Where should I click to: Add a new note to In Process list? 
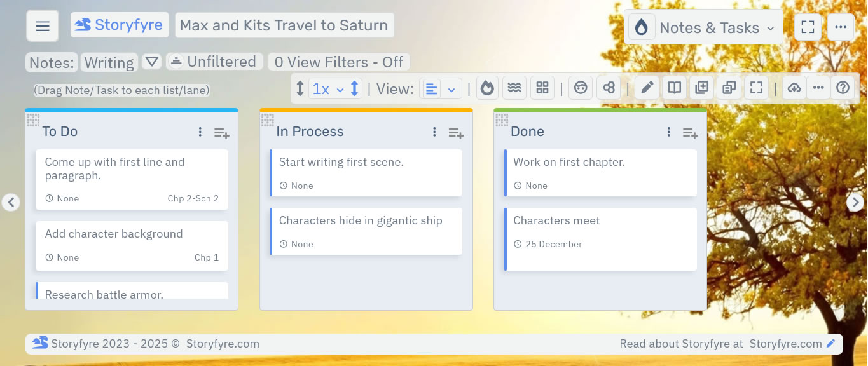(455, 132)
